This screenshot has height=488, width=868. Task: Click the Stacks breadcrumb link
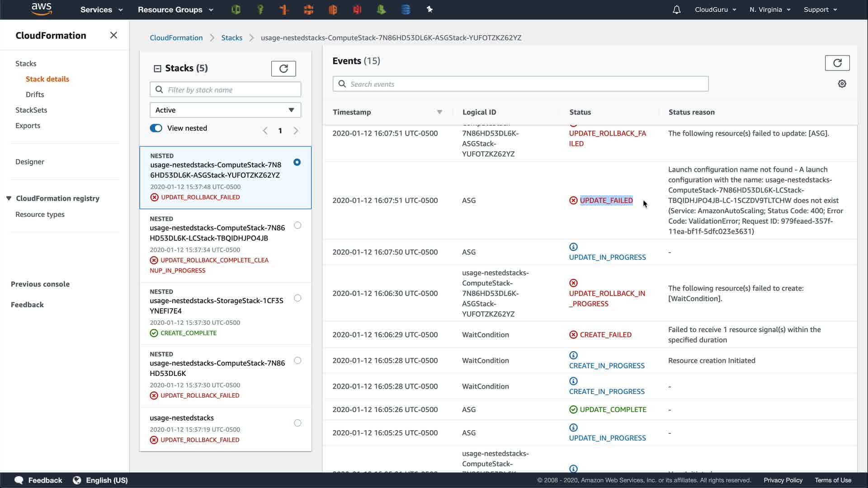(231, 38)
